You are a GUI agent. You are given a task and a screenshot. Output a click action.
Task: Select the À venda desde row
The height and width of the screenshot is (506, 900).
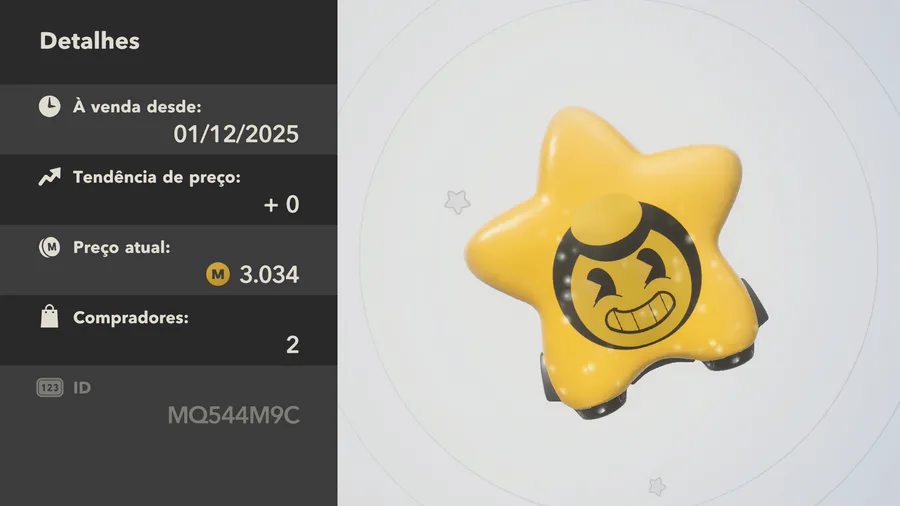tap(169, 119)
